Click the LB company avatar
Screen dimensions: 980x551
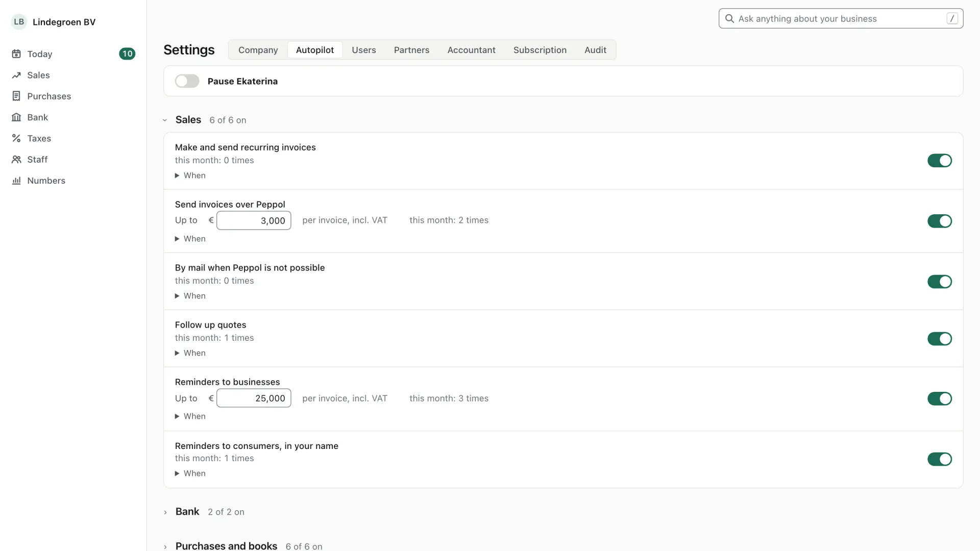coord(19,21)
